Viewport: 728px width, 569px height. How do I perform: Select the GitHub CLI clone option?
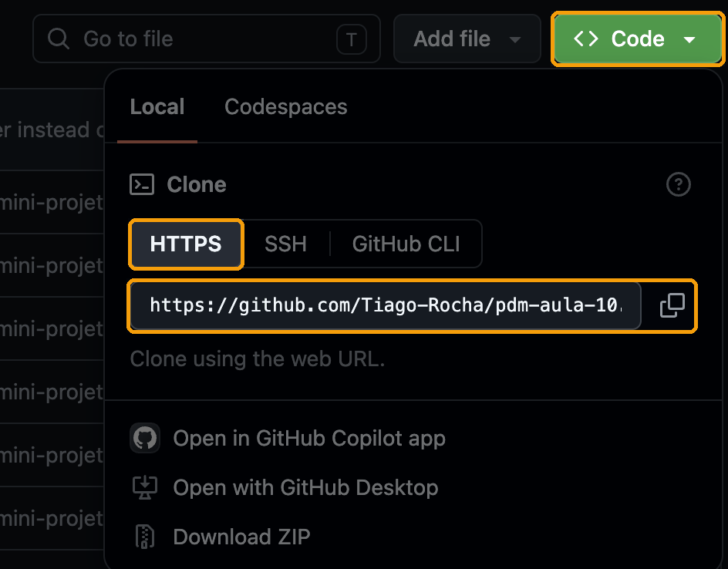(x=406, y=244)
